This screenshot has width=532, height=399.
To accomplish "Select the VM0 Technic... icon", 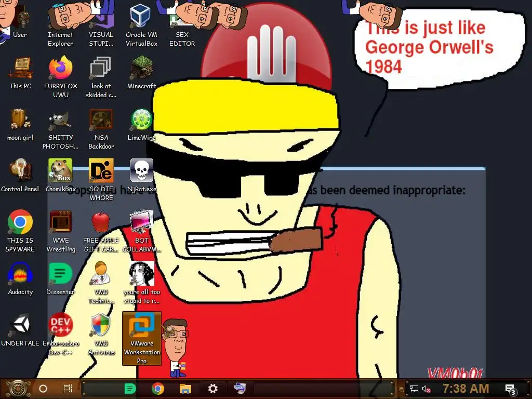I will tap(101, 283).
